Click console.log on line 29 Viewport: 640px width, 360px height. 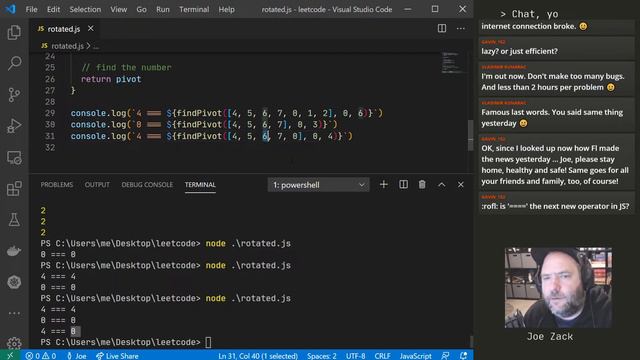click(98, 113)
